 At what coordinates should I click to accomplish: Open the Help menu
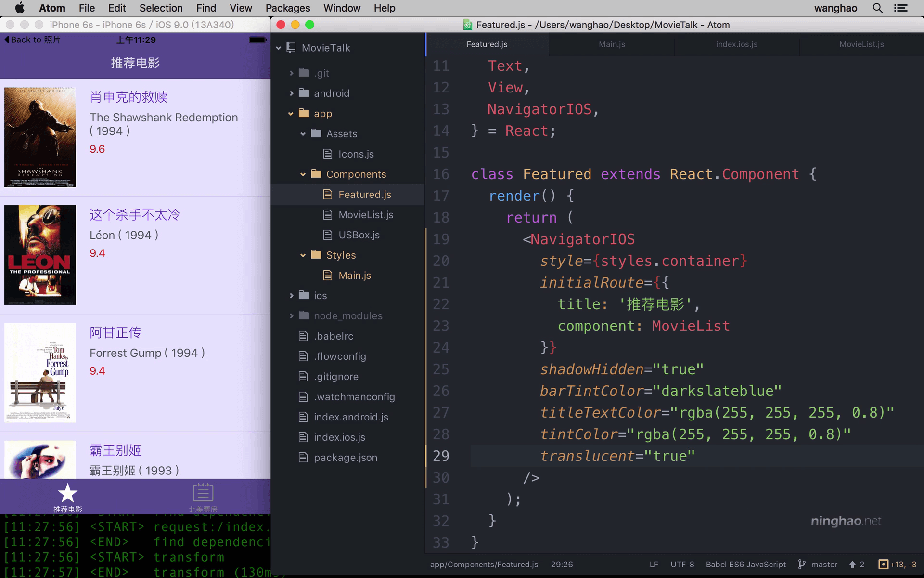click(385, 8)
